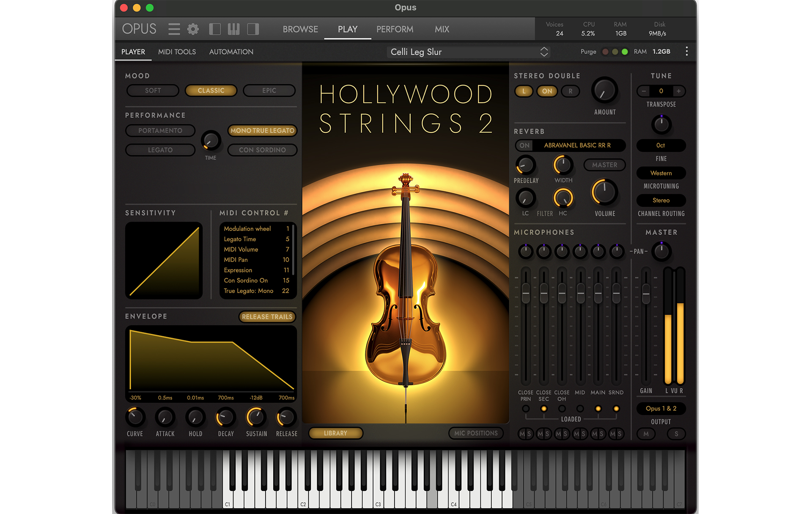This screenshot has width=812, height=514.
Task: Click the envelope Curve knob
Action: pos(135,418)
